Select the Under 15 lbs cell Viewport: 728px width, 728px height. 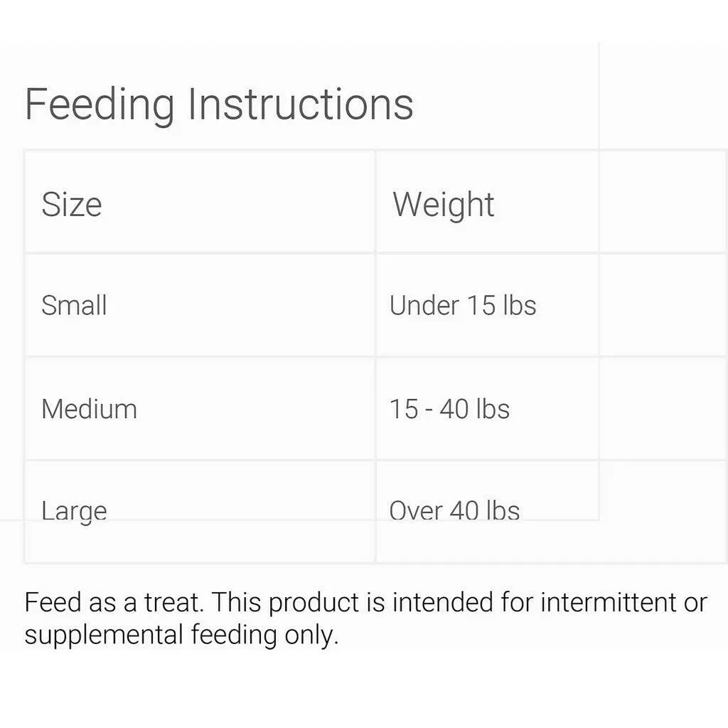(x=487, y=305)
